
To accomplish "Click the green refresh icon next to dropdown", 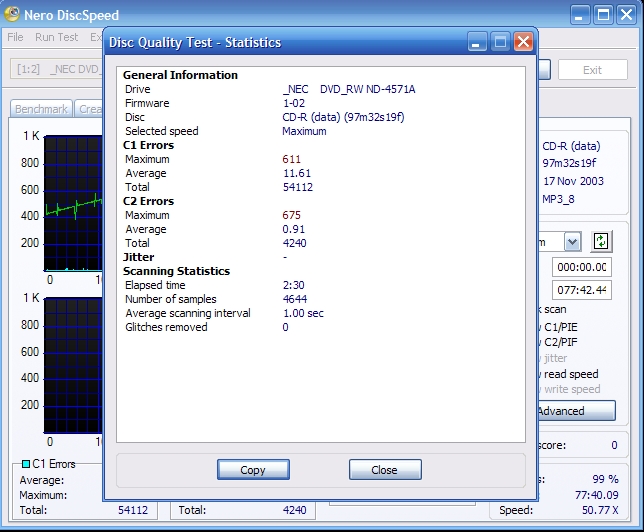I will point(601,241).
